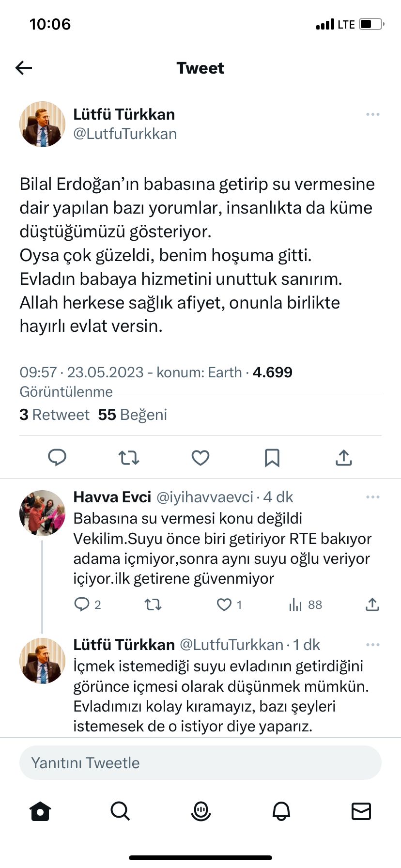Open main tweet's three-dot menu
401x868 pixels.
point(372,114)
